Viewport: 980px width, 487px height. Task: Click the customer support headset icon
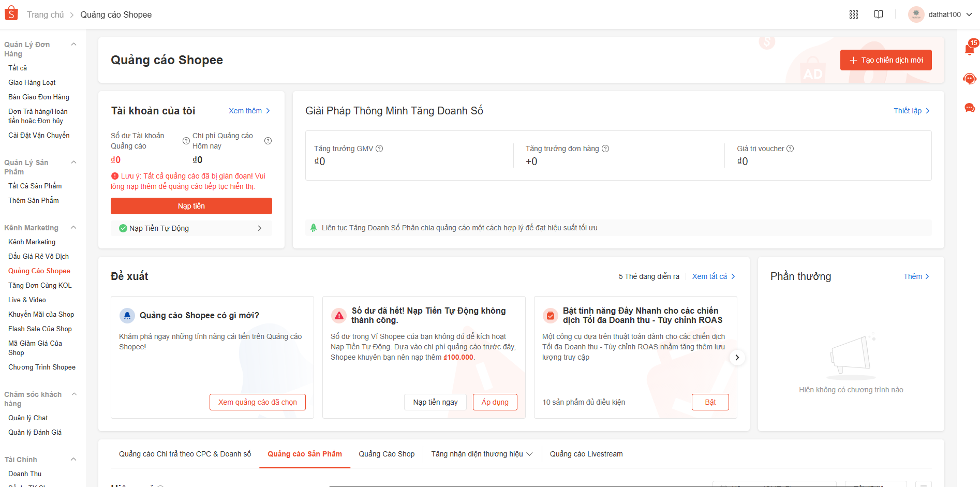pyautogui.click(x=970, y=79)
